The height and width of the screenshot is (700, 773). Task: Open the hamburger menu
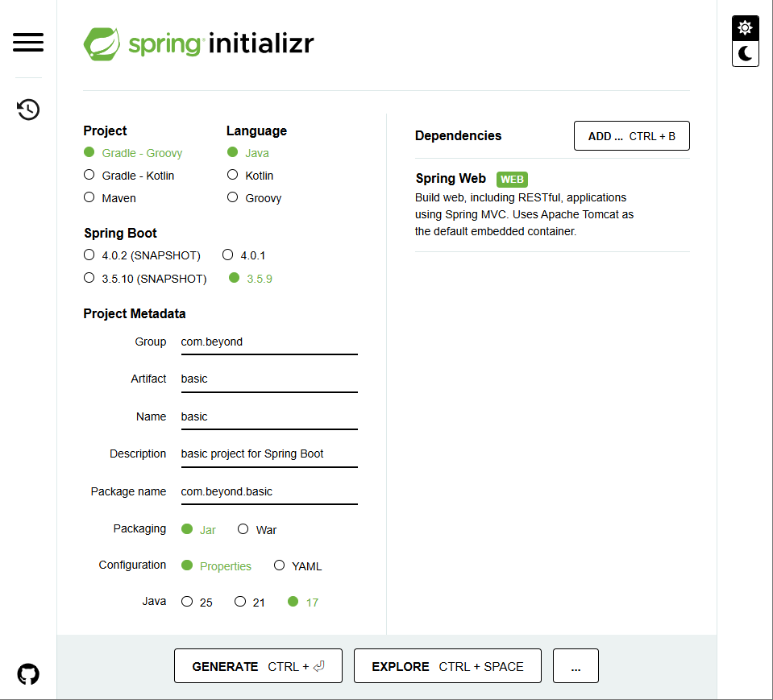coord(28,43)
